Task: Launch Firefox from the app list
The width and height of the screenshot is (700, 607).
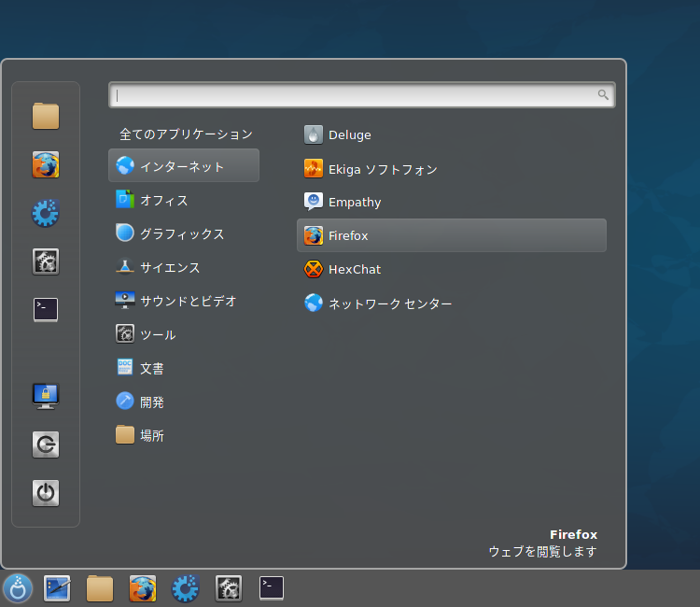Action: pyautogui.click(x=452, y=235)
